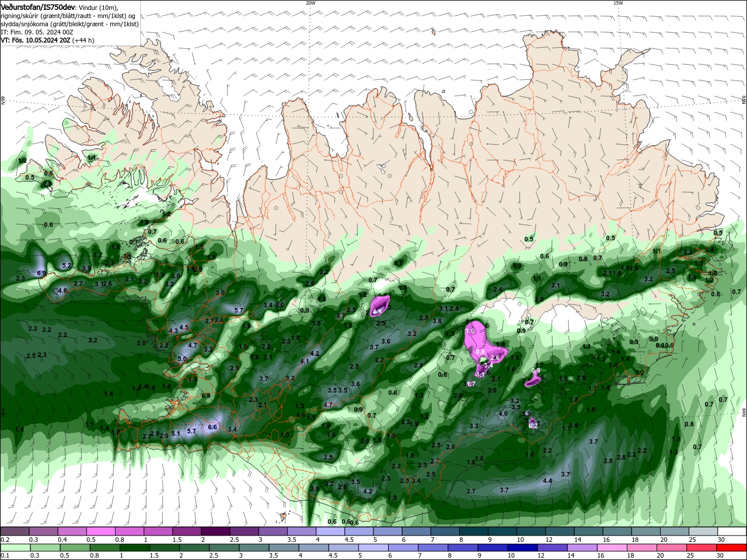This screenshot has width=747, height=560.
Task: Select the light lavender 4 swatch in upper legend
Action: [x=330, y=531]
